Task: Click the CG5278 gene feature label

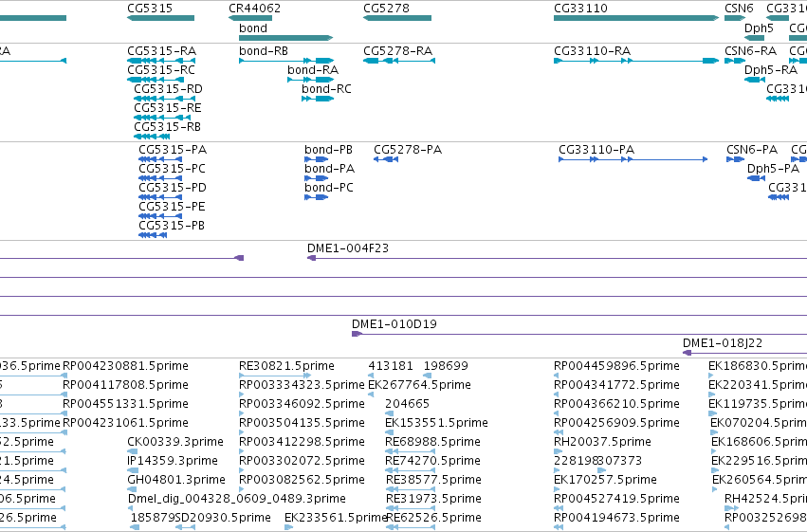Action: (x=387, y=9)
